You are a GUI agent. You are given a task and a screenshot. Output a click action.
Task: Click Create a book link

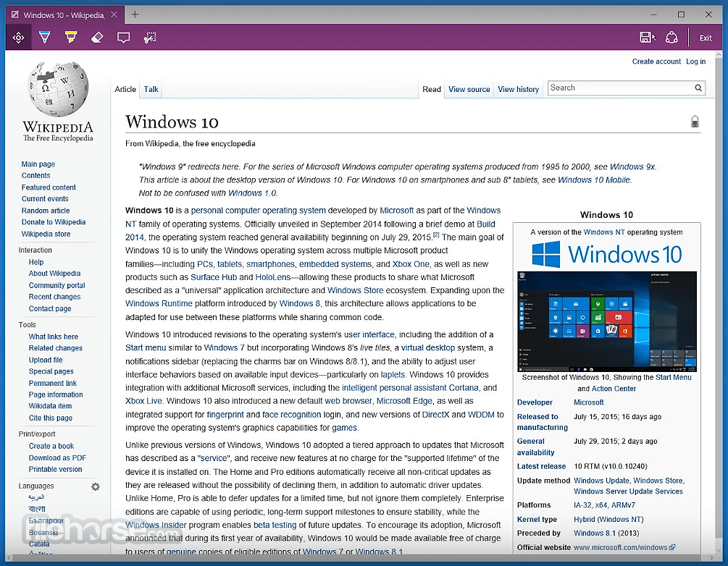coord(51,446)
